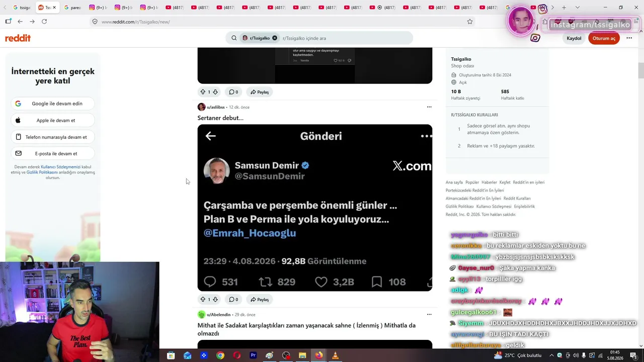The image size is (644, 362).
Task: Open the taskbar clock showing 01:45
Action: click(x=614, y=355)
